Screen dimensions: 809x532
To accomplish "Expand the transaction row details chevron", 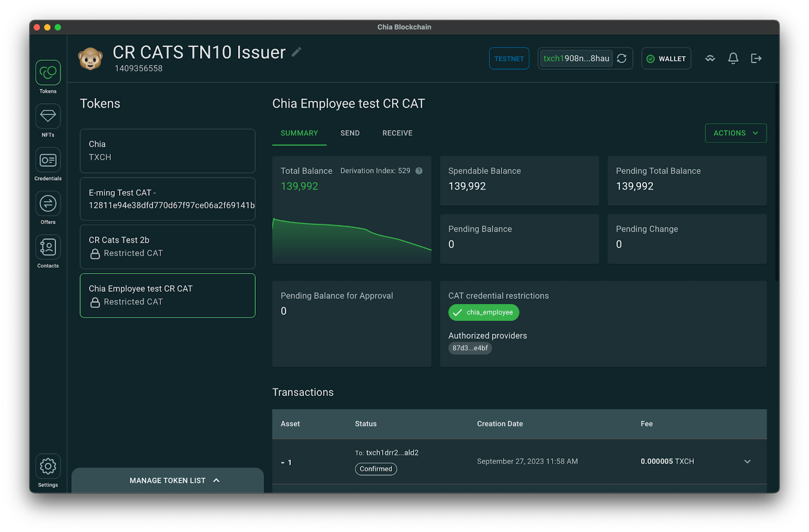I will pos(747,461).
